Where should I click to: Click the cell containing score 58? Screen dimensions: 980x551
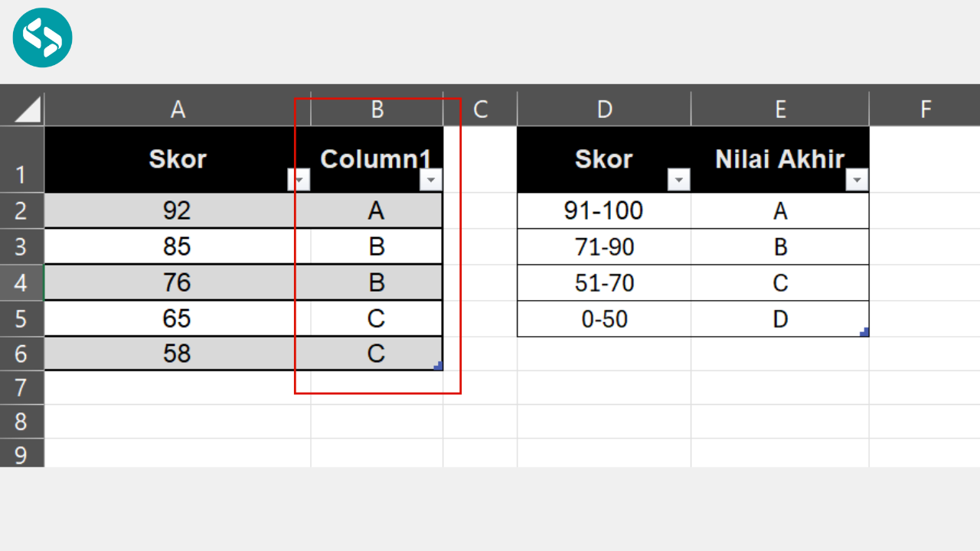pos(177,354)
